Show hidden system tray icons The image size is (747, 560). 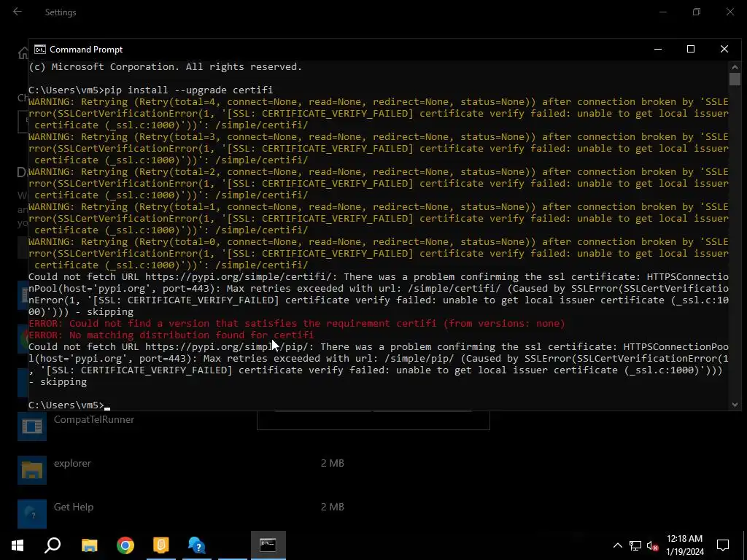tap(617, 545)
